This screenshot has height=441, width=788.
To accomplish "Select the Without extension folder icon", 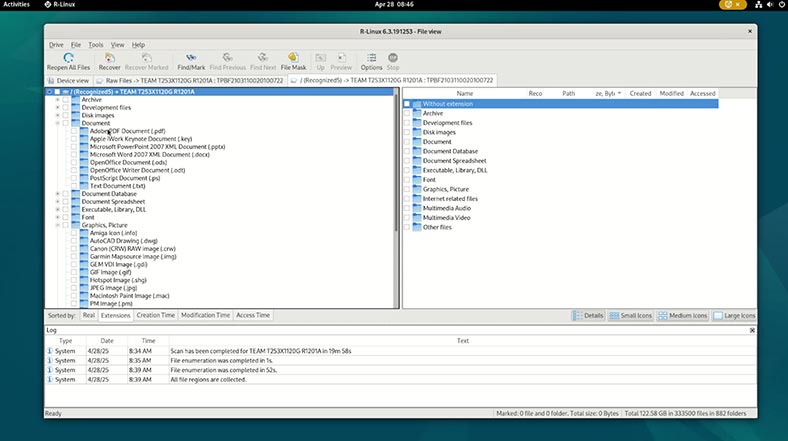I will click(x=417, y=104).
